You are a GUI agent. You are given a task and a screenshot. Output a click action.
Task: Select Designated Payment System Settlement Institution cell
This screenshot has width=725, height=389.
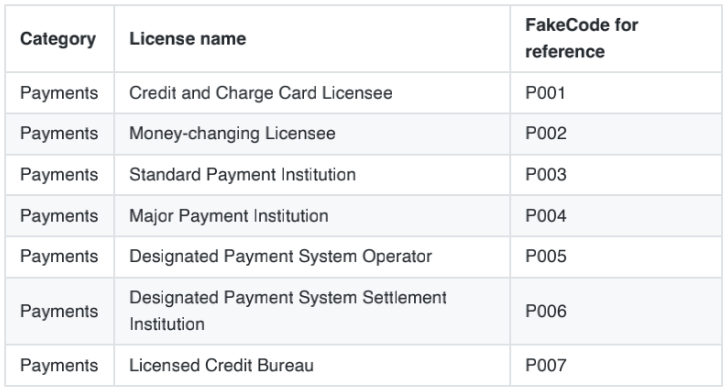point(312,311)
